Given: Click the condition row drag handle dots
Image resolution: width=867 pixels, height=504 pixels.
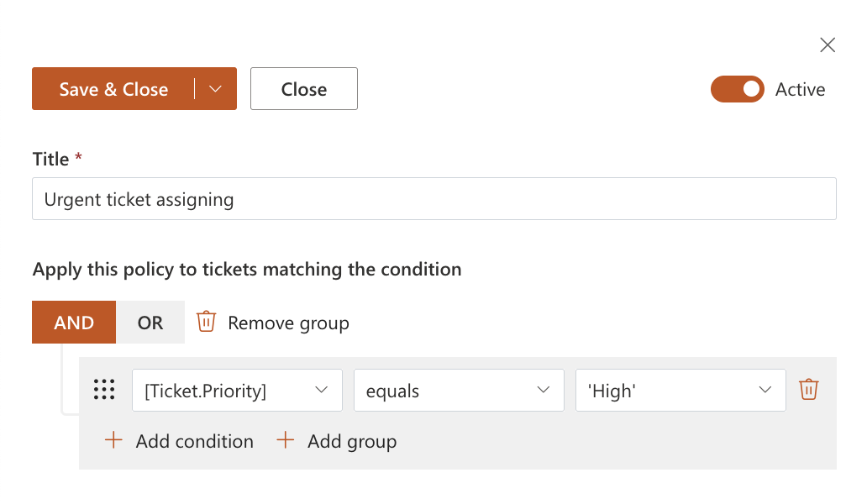Looking at the screenshot, I should pyautogui.click(x=104, y=390).
